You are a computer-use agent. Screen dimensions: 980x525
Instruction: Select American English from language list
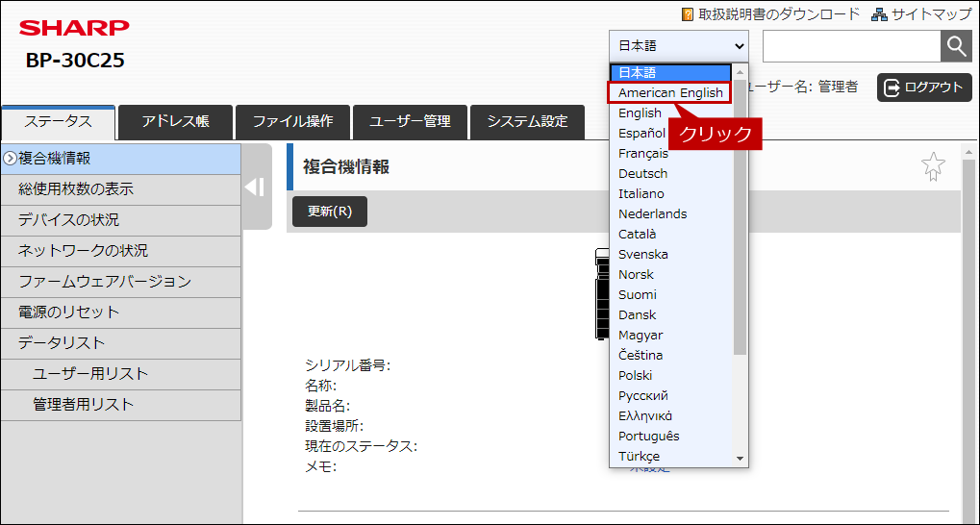tap(670, 92)
